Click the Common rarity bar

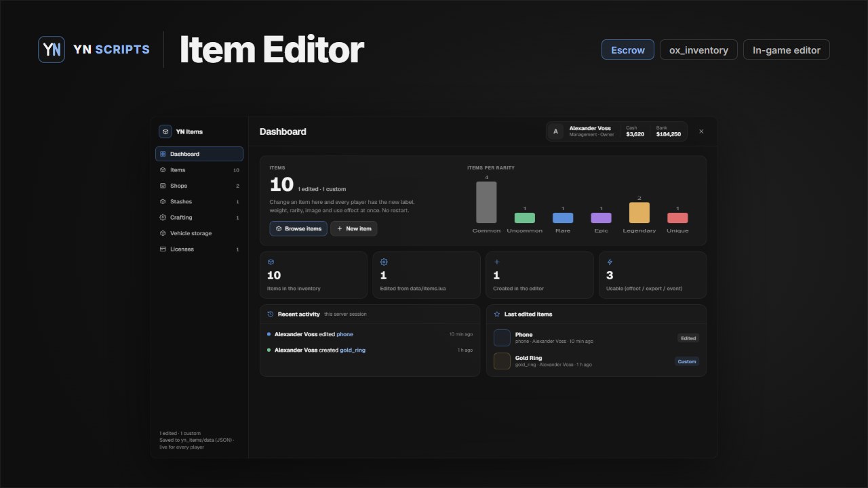point(486,202)
